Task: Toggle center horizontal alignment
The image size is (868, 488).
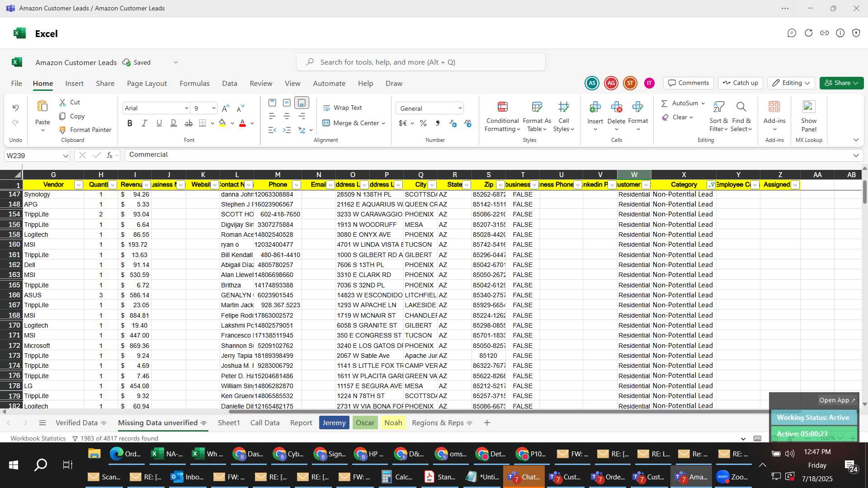Action: (287, 117)
